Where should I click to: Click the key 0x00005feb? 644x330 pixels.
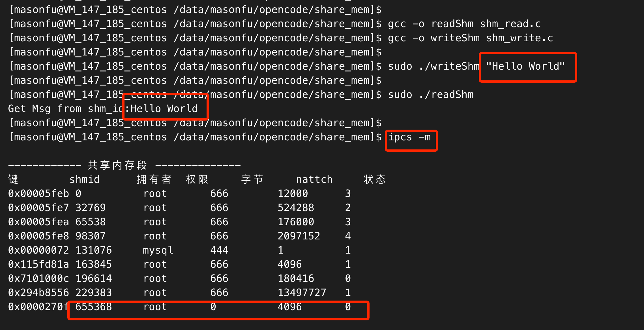[38, 194]
